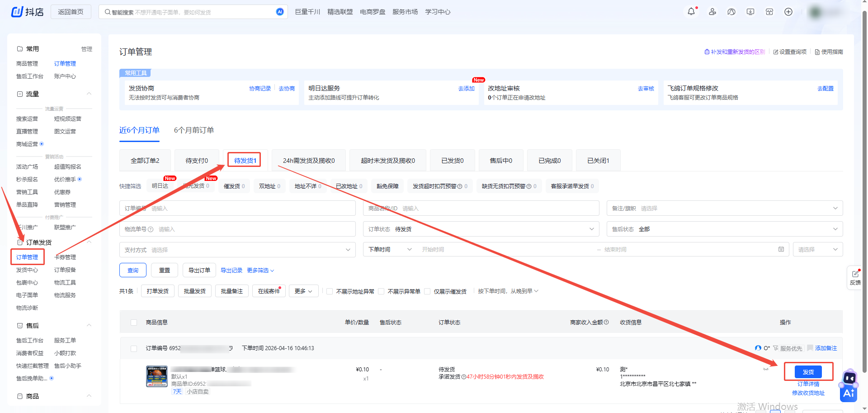Image resolution: width=868 pixels, height=413 pixels.
Task: Click the feedback edit icon
Action: (x=855, y=274)
